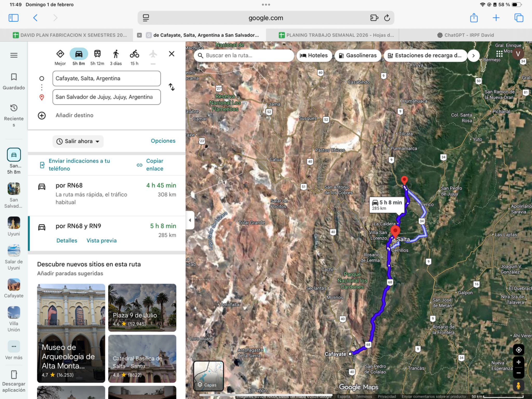The height and width of the screenshot is (399, 532).
Task: Filter by Estaciones de recarga
Action: [425, 55]
